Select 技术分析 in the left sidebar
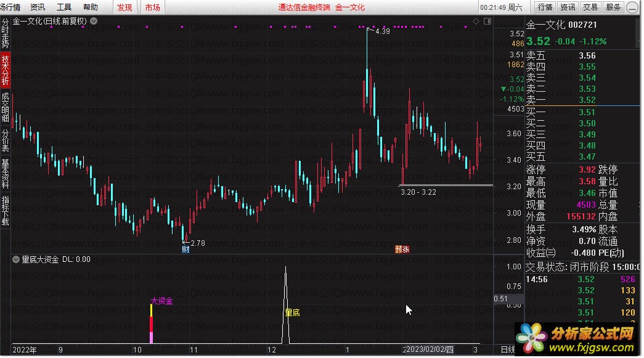Screen dimensions: 644x358 (6, 70)
